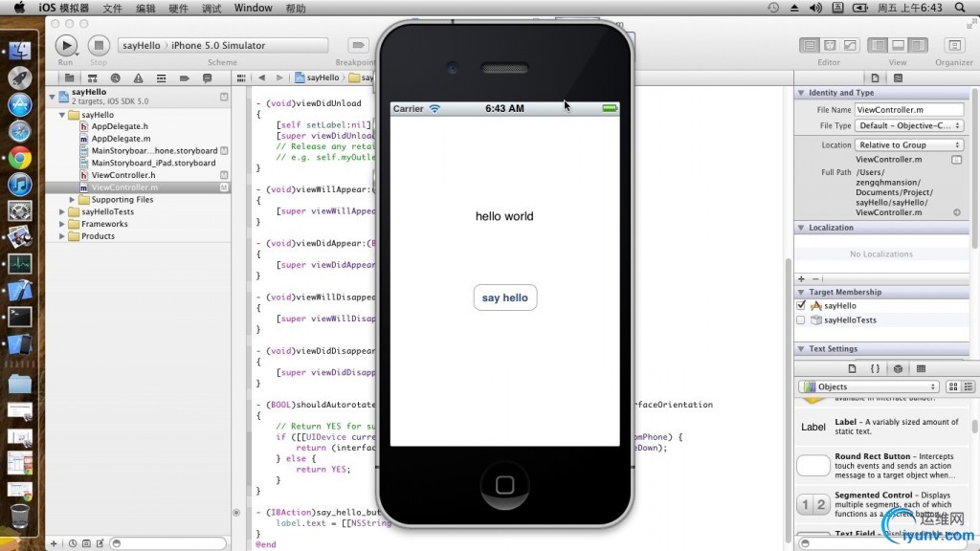Image resolution: width=980 pixels, height=551 pixels.
Task: Open the 帮助 menu
Action: tap(296, 8)
